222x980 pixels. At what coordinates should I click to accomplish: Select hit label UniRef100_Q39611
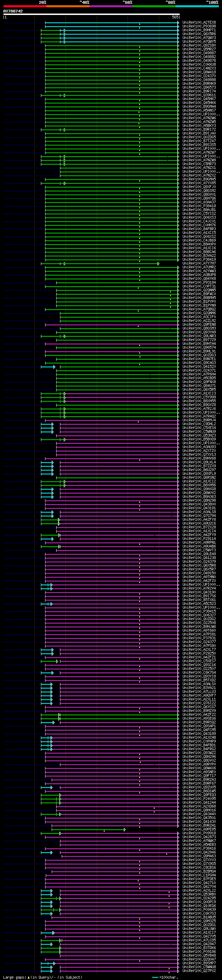[199, 95]
